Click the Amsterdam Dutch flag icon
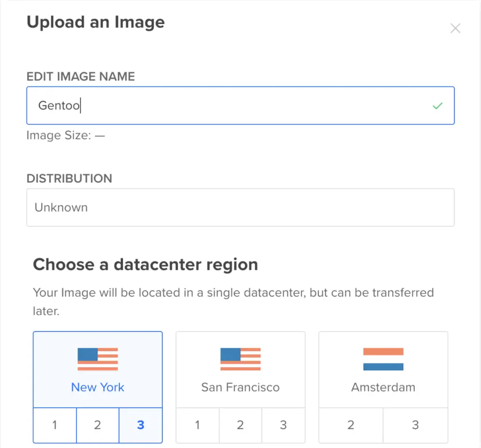The height and width of the screenshot is (448, 481). click(x=383, y=358)
